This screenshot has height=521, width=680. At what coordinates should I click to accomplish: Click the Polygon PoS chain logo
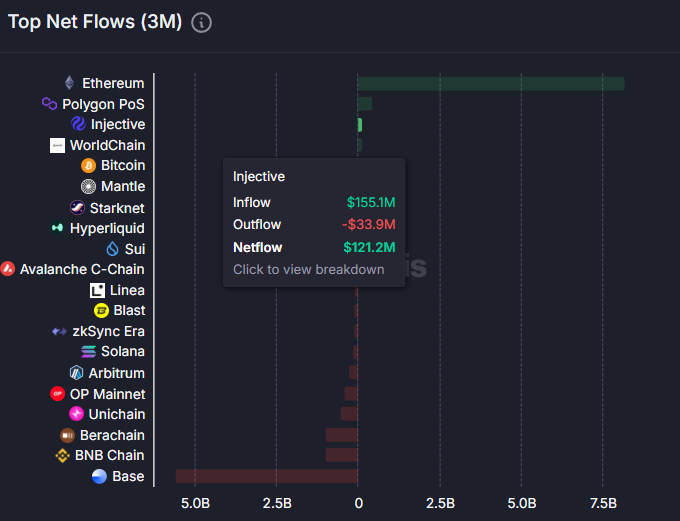point(49,104)
